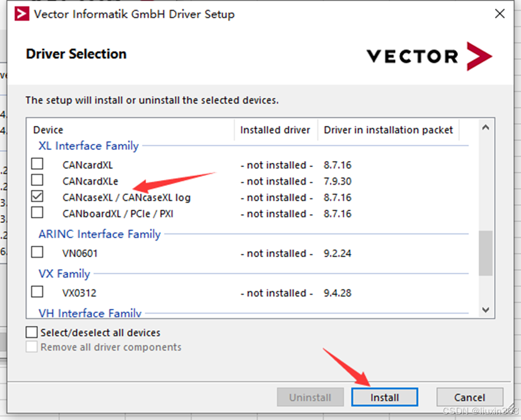Click the Install button
Viewport: 521px width, 420px height.
[384, 397]
